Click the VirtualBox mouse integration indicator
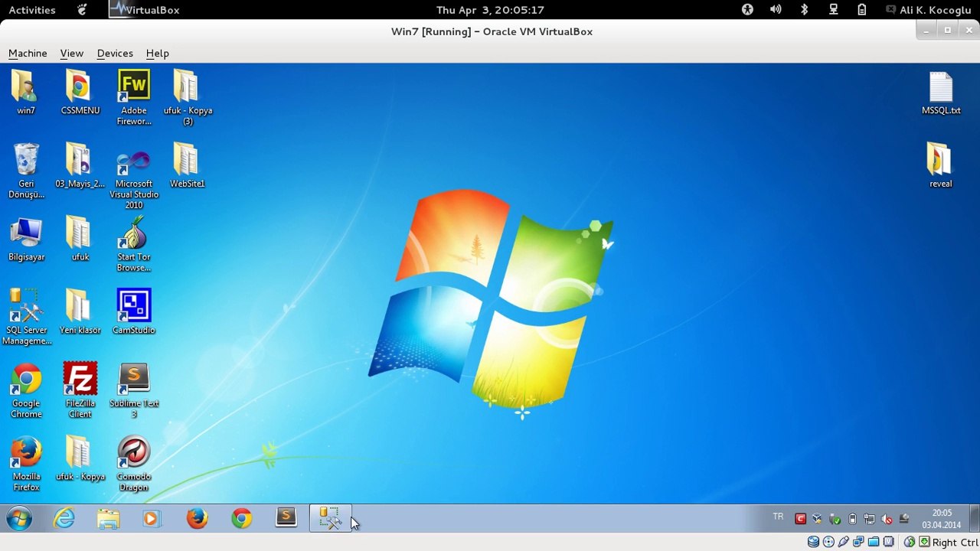The width and height of the screenshot is (980, 551). pos(910,542)
